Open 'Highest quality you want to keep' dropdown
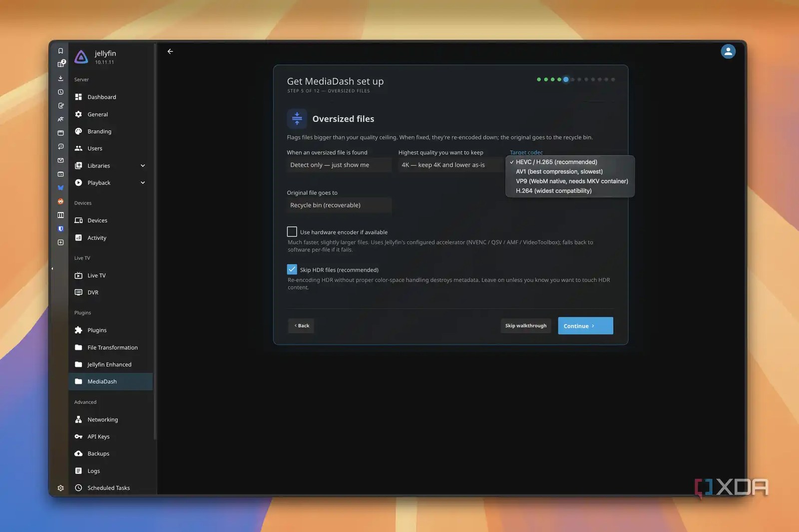 point(451,165)
